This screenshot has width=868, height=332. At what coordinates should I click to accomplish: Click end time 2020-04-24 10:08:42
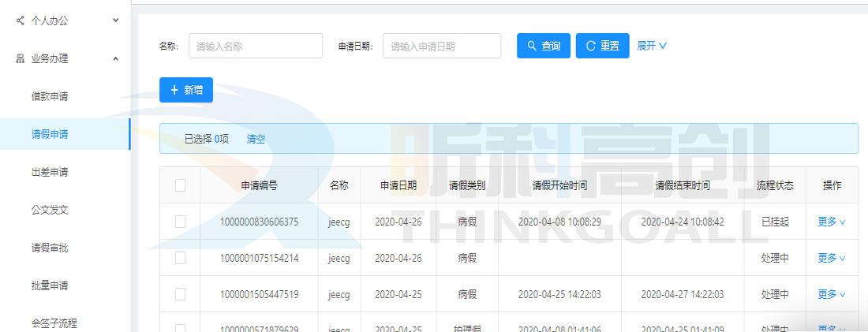coord(683,222)
